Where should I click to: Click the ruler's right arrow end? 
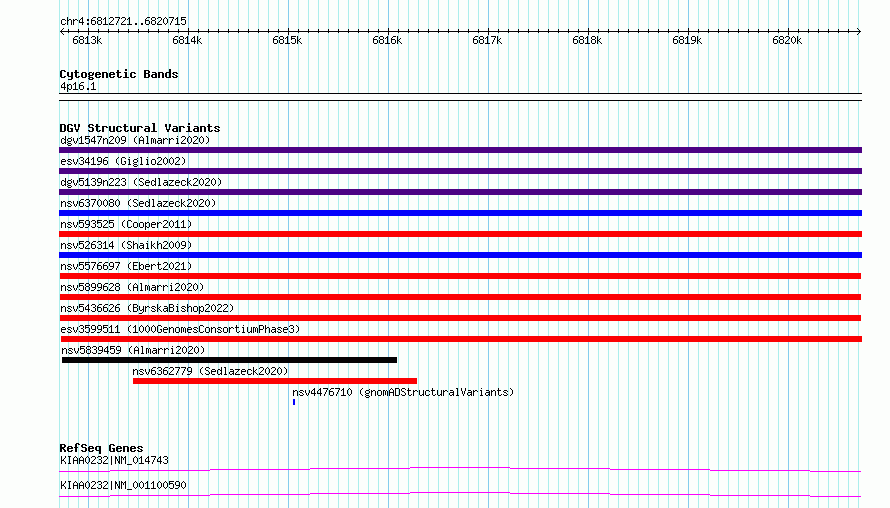859,31
